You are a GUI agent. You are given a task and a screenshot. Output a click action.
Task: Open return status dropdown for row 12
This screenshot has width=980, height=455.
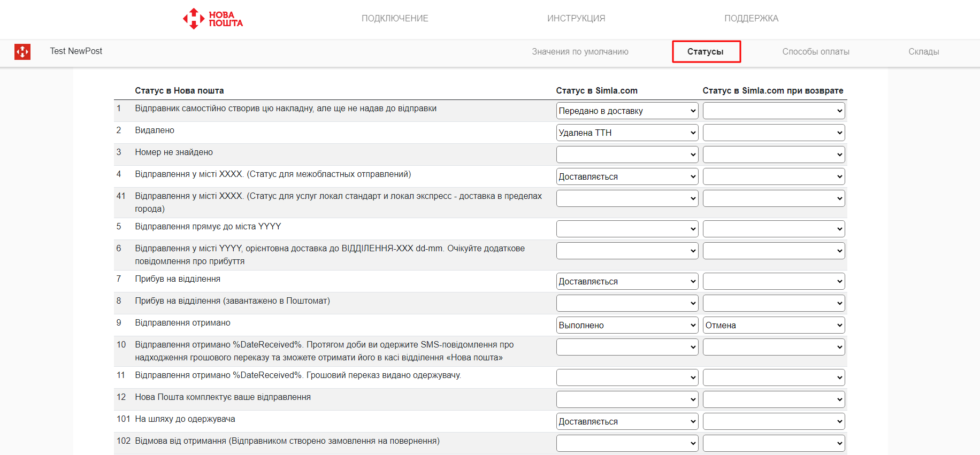[x=774, y=400]
